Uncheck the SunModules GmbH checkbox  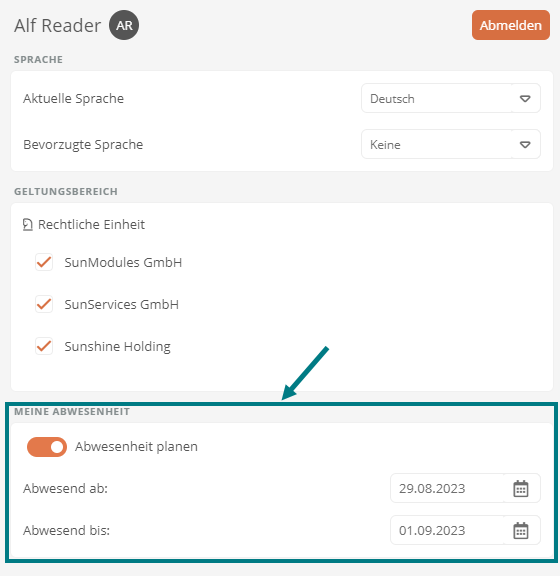click(x=44, y=262)
